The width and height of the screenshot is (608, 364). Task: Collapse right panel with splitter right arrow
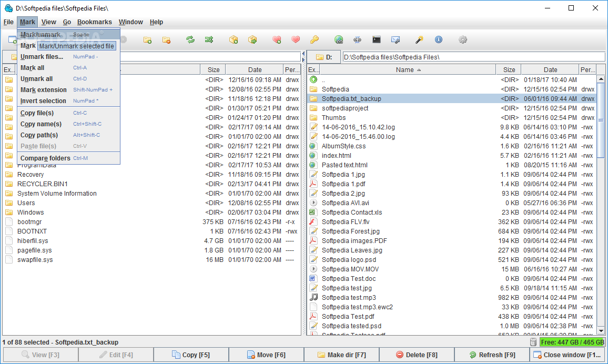303,59
